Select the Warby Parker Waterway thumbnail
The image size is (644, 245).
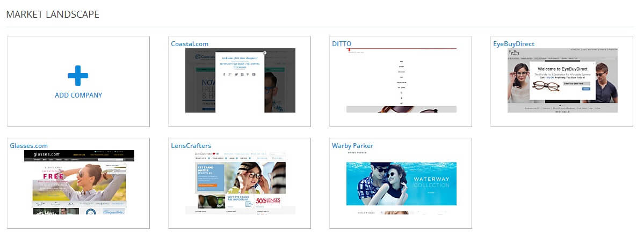[401, 182]
